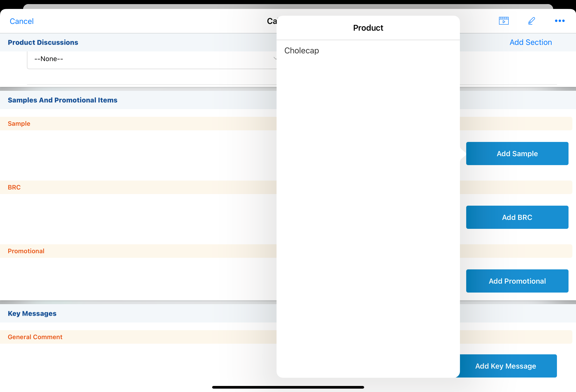The height and width of the screenshot is (392, 576).
Task: Click the Add Promotional button
Action: pos(517,281)
